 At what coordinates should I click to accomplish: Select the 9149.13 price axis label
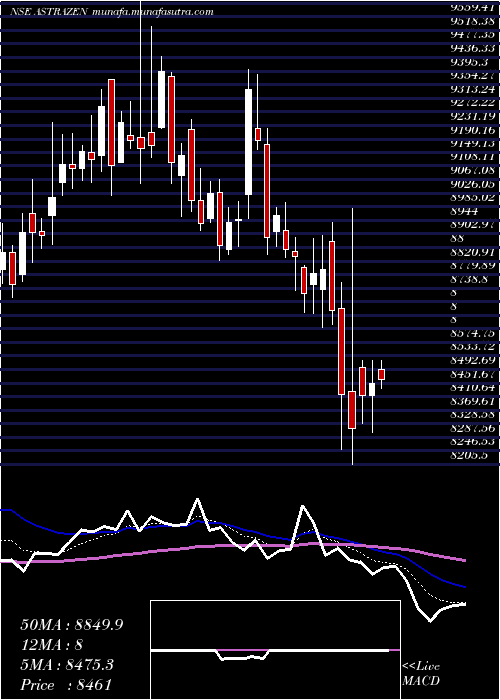point(474,143)
